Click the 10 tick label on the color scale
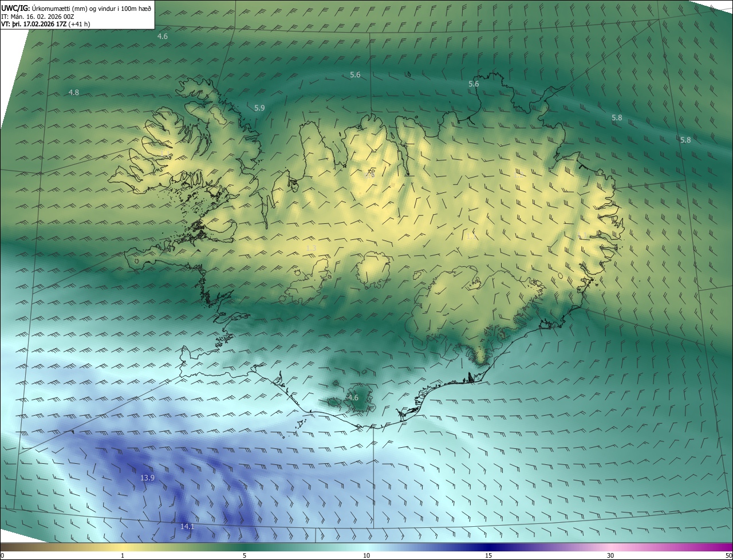 point(366,555)
